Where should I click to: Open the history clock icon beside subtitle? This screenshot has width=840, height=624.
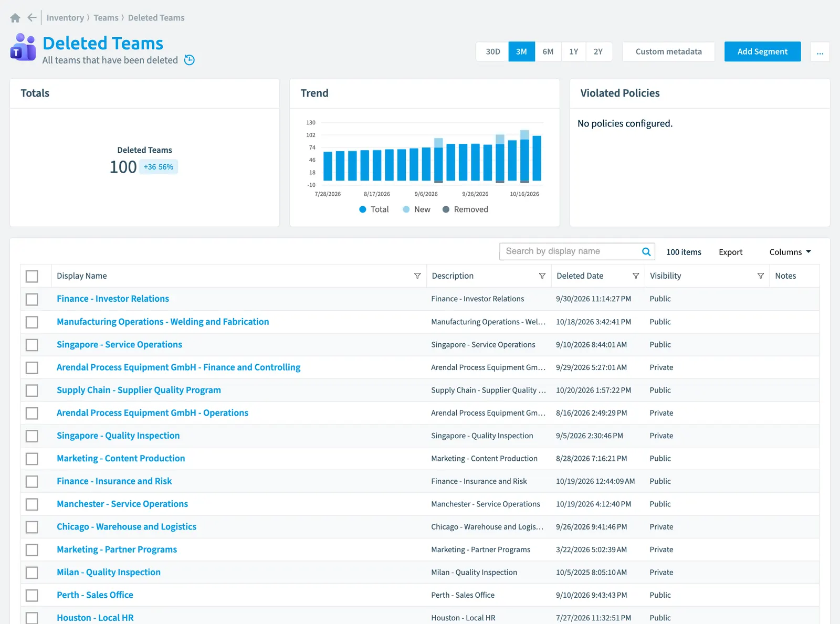(x=190, y=60)
